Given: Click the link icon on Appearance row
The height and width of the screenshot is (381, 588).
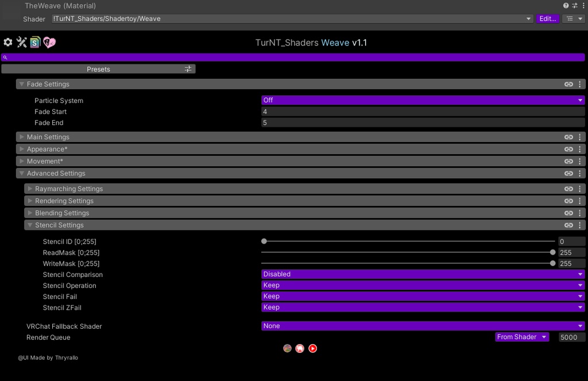Looking at the screenshot, I should click(x=568, y=149).
